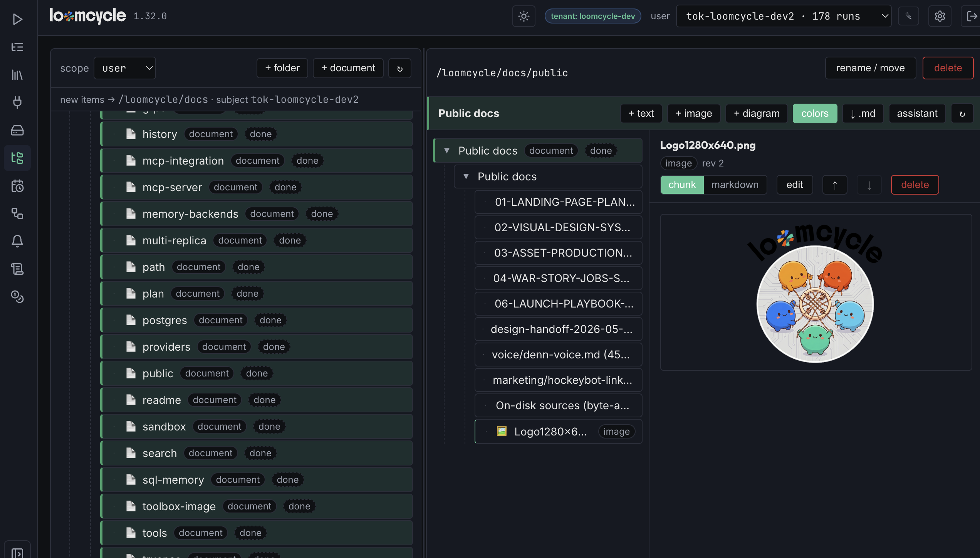Move Logo chunk down with arrow
Viewport: 980px width, 558px height.
869,185
